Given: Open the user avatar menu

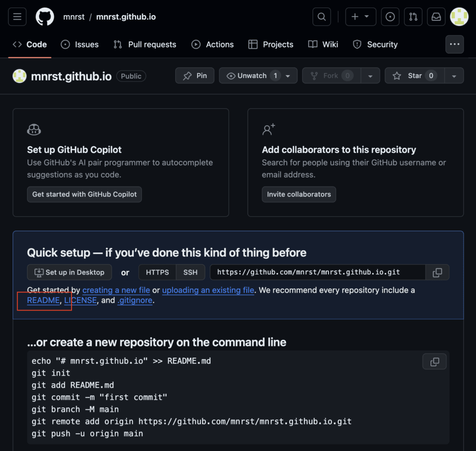Looking at the screenshot, I should point(459,17).
